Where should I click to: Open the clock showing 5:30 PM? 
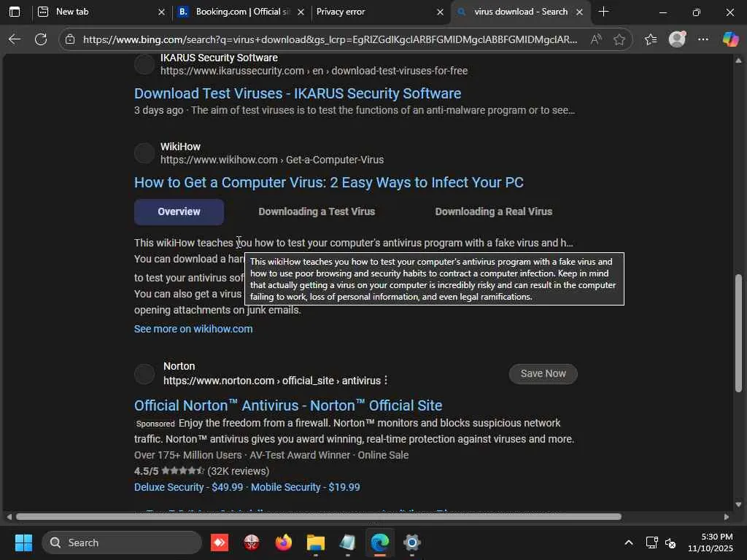[711, 542]
